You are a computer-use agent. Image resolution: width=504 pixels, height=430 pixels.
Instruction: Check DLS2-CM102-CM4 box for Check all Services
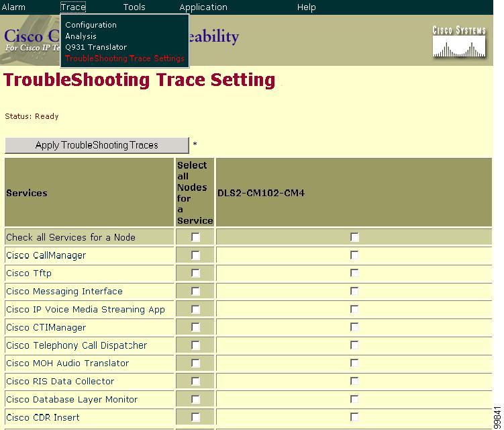click(354, 237)
